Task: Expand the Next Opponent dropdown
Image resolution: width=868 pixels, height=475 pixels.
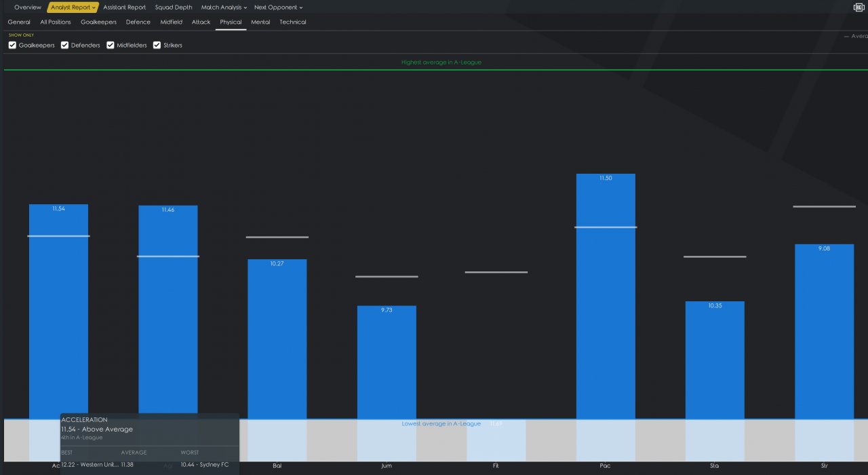Action: tap(278, 7)
